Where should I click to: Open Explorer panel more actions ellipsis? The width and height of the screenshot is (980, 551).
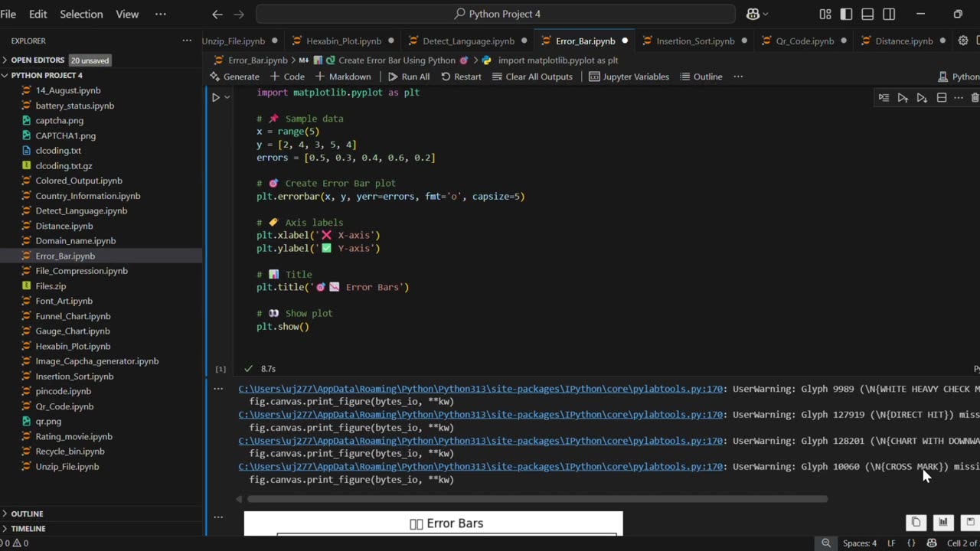(187, 41)
